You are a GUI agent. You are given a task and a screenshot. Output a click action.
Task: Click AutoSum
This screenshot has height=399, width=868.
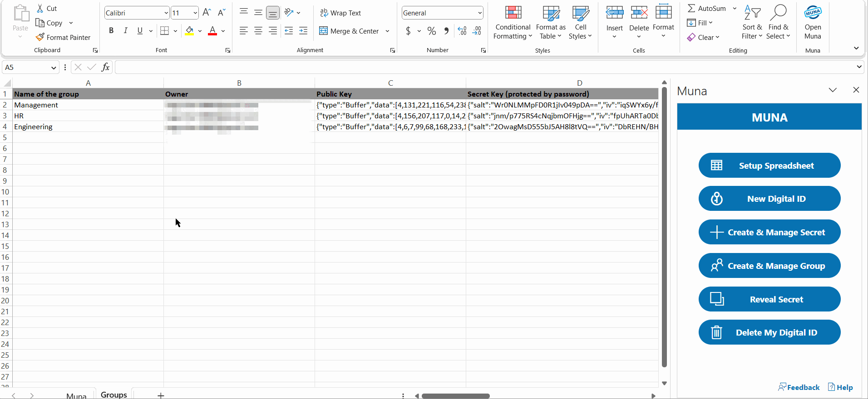click(707, 8)
